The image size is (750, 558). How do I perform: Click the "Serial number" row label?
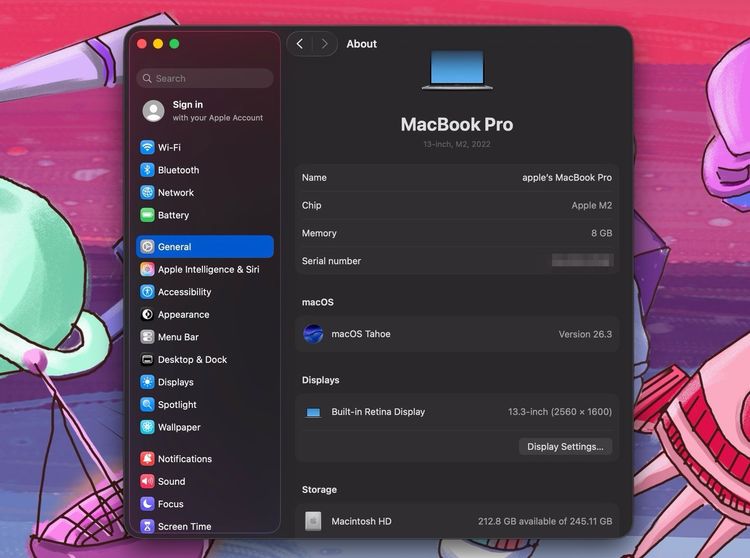point(331,261)
